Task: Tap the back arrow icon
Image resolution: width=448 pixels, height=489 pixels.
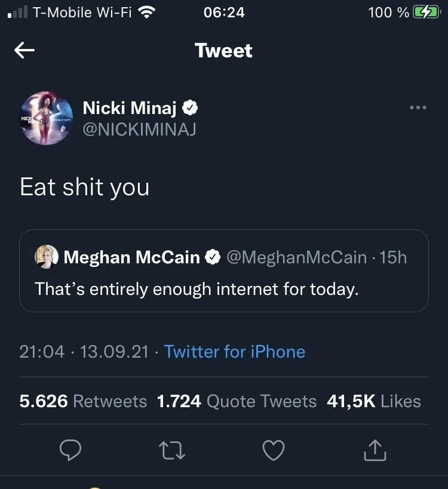Action: point(24,51)
